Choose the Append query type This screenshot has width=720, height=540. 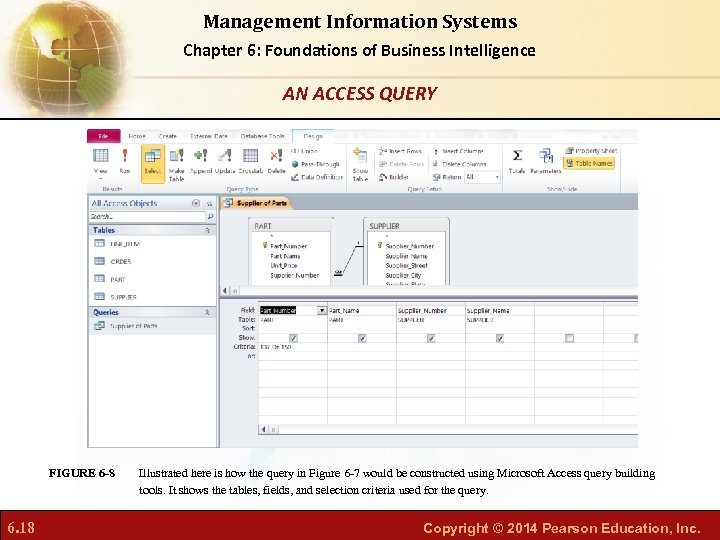click(201, 161)
